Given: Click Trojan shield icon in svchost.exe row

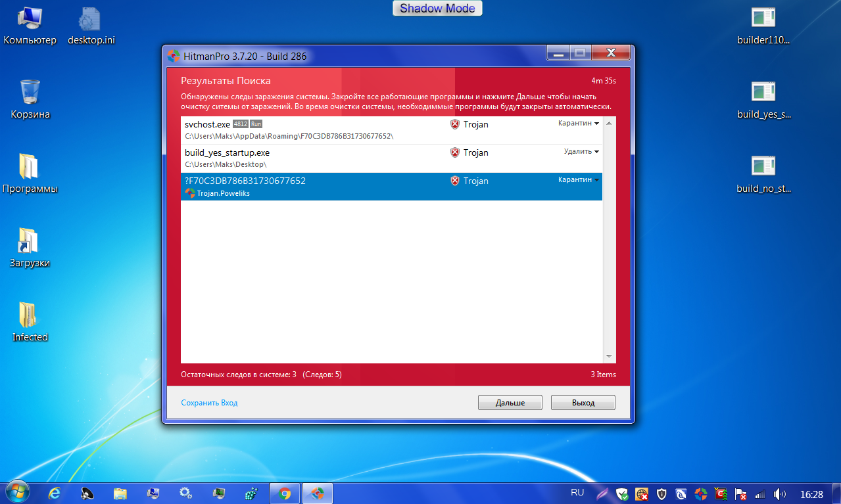Looking at the screenshot, I should tap(454, 124).
